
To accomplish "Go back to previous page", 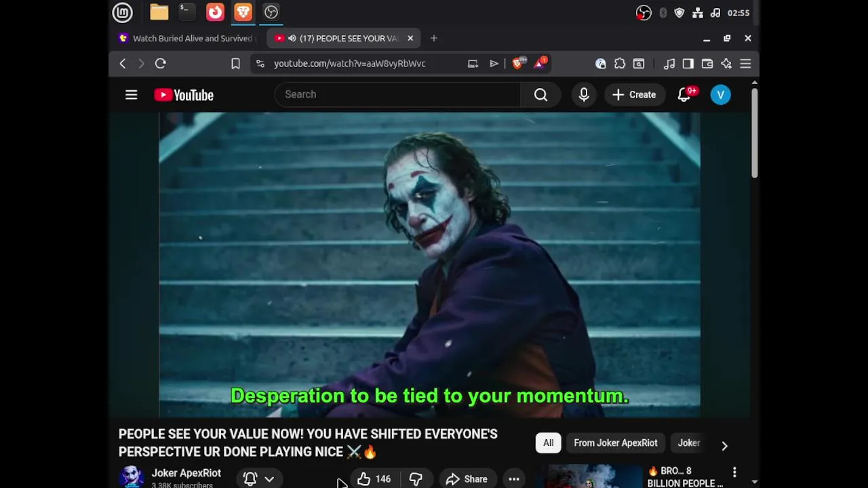I will point(123,64).
